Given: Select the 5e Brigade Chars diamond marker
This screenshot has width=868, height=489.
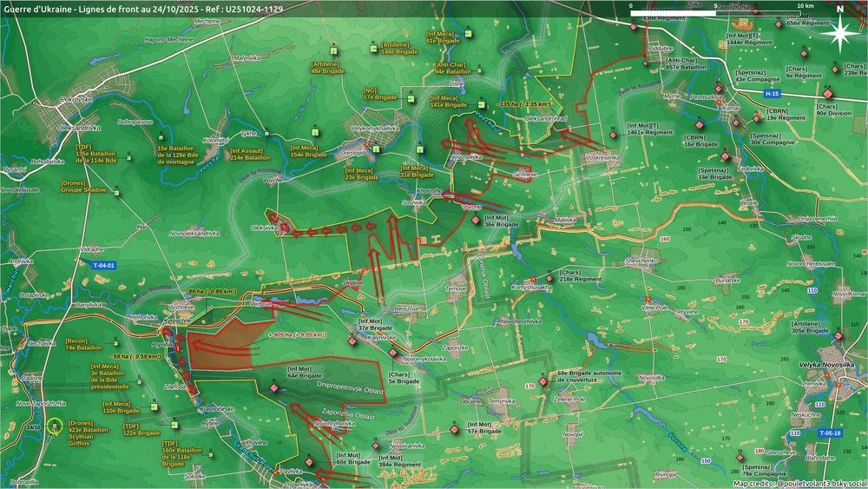Looking at the screenshot, I should click(x=393, y=353).
